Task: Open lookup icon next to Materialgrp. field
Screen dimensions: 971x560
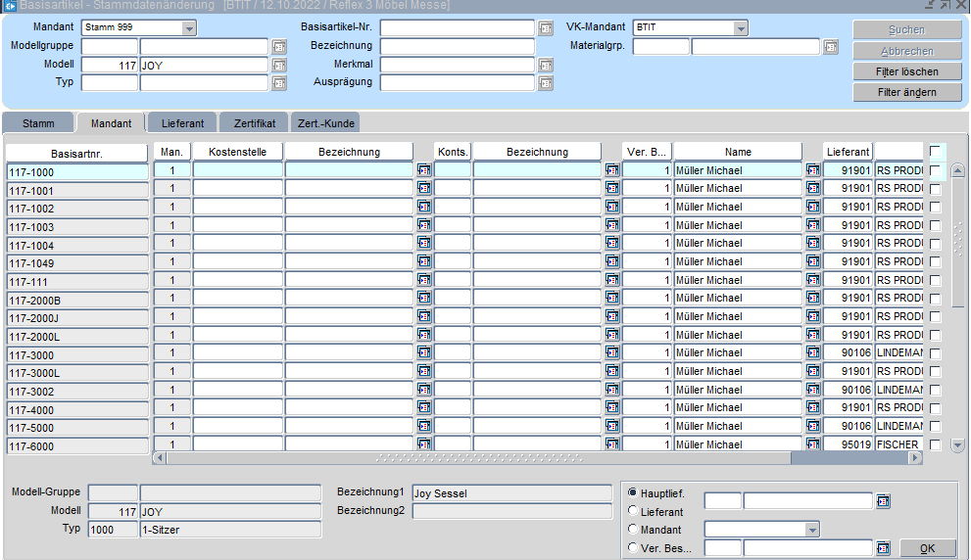Action: point(831,46)
